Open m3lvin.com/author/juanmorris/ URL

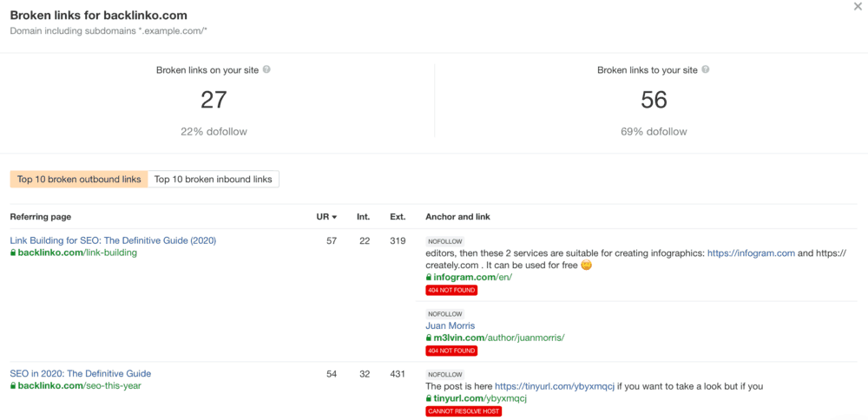pyautogui.click(x=499, y=338)
